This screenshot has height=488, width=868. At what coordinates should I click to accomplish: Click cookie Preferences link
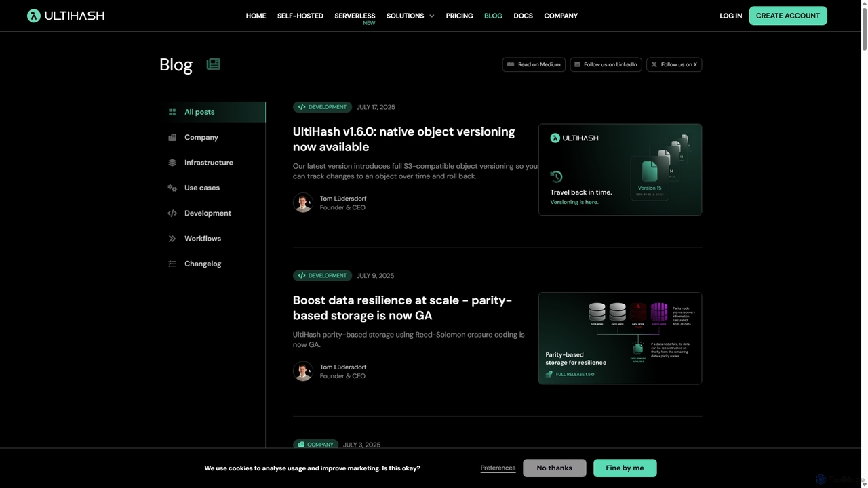498,468
